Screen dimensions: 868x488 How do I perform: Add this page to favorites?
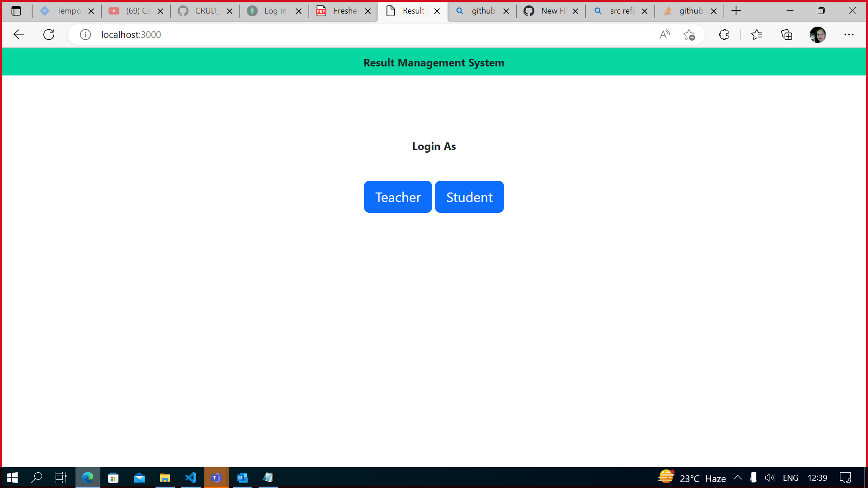(689, 34)
